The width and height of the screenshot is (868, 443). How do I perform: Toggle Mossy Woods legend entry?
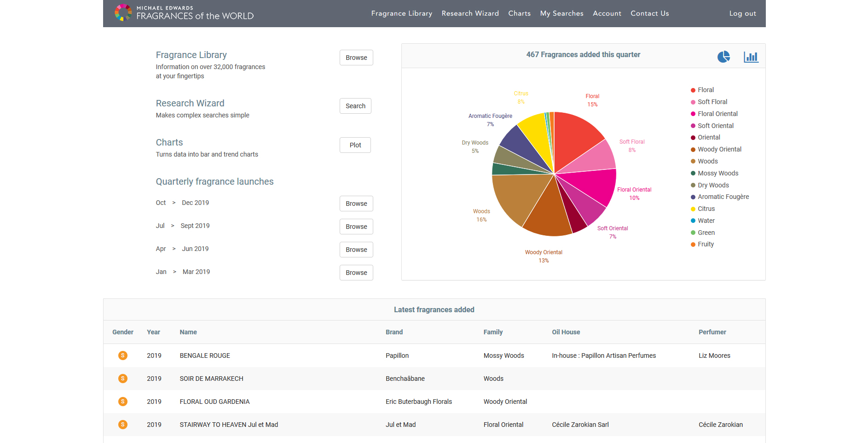[715, 173]
